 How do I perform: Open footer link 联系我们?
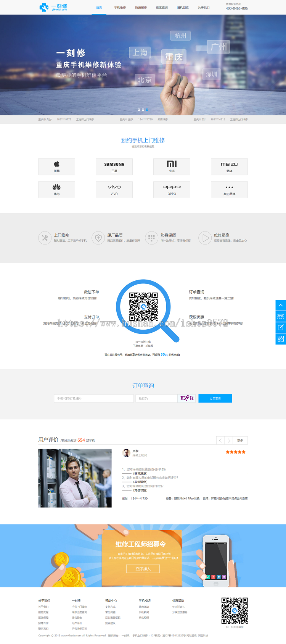(43, 628)
